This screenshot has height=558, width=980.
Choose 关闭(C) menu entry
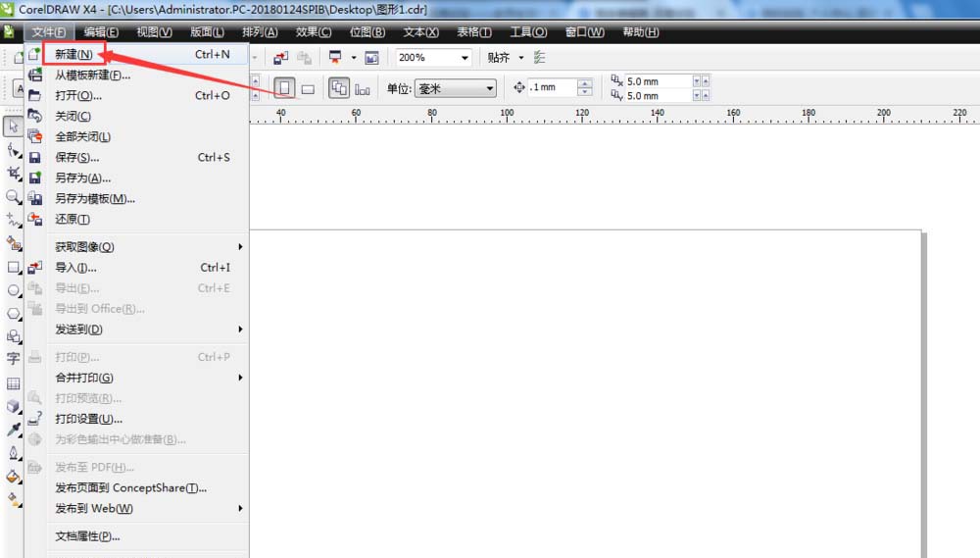pos(136,117)
